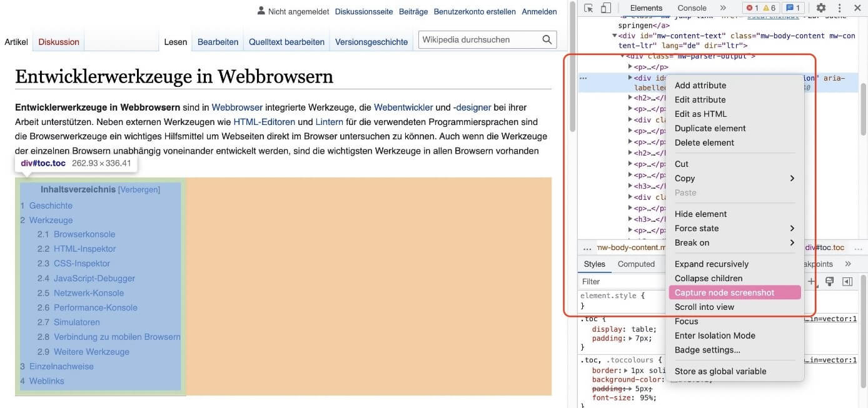Open the Lesen tab
The width and height of the screenshot is (868, 408).
[176, 42]
